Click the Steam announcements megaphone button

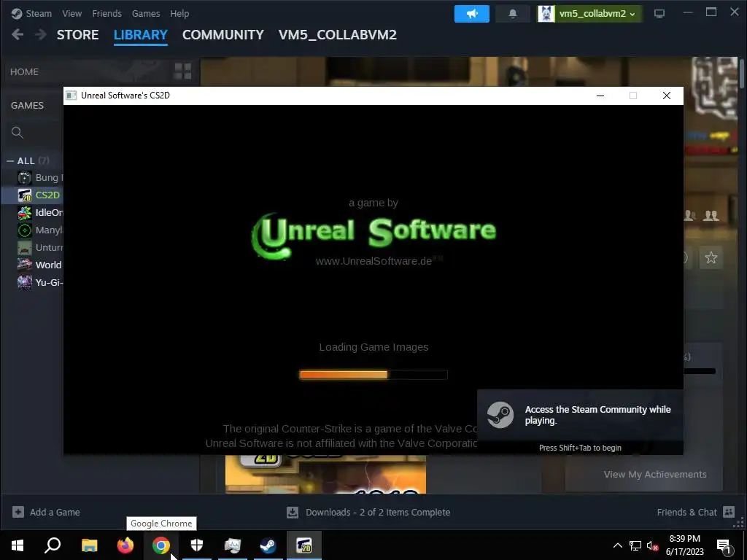pyautogui.click(x=472, y=14)
